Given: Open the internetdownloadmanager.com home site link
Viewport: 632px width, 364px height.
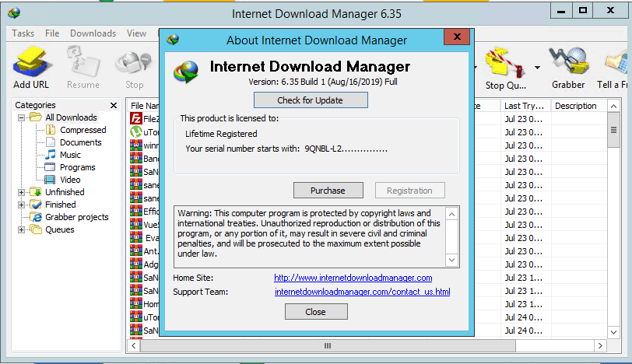Looking at the screenshot, I should 353,278.
